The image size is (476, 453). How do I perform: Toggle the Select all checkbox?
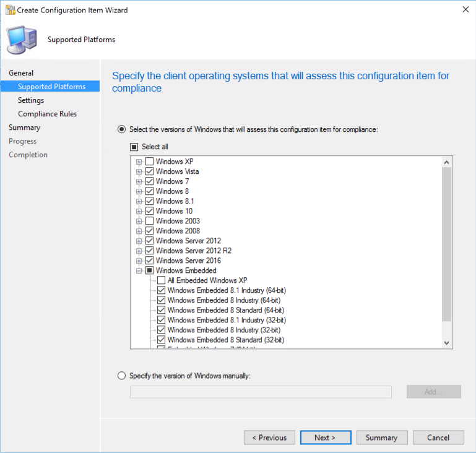coord(134,147)
